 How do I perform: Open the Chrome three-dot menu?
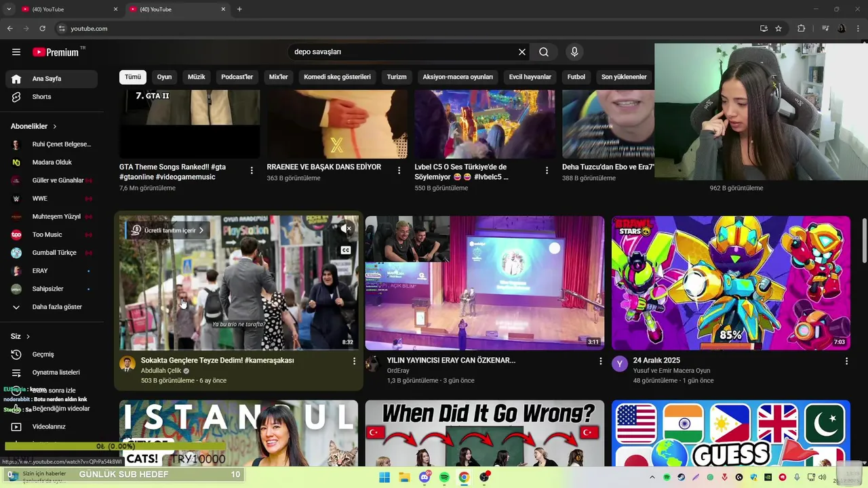pos(857,28)
